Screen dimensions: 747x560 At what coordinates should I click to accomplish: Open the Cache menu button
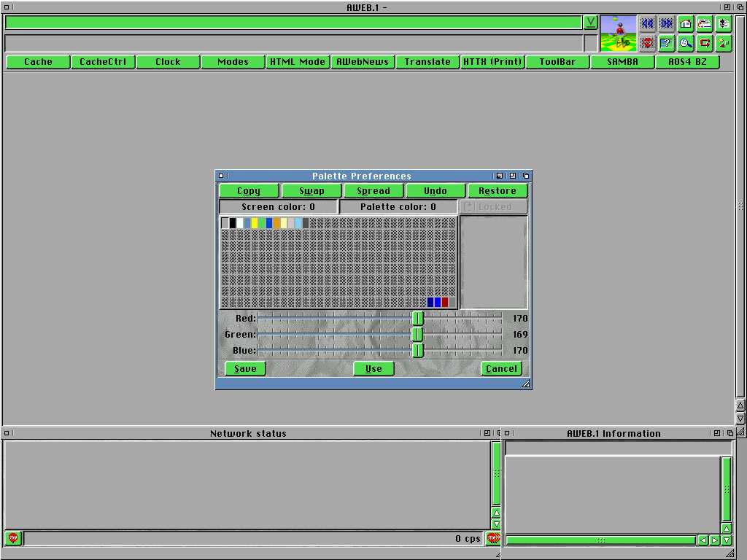point(38,62)
